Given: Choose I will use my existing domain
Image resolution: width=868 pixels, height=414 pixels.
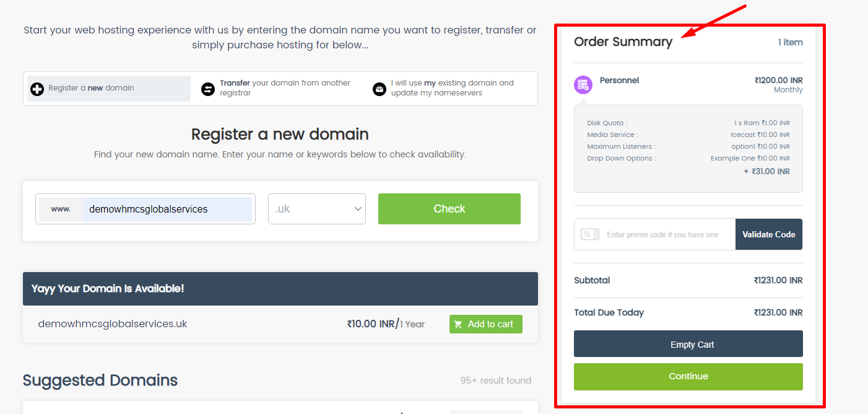Looking at the screenshot, I should click(x=451, y=88).
